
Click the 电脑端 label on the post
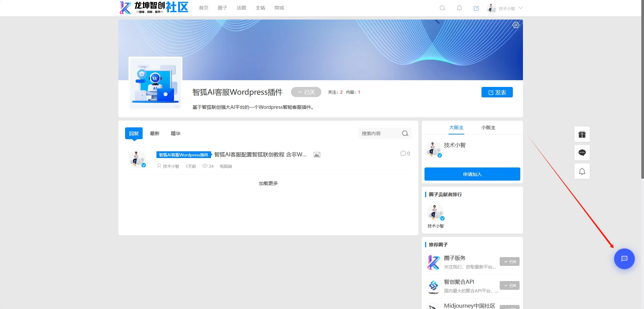(x=226, y=166)
